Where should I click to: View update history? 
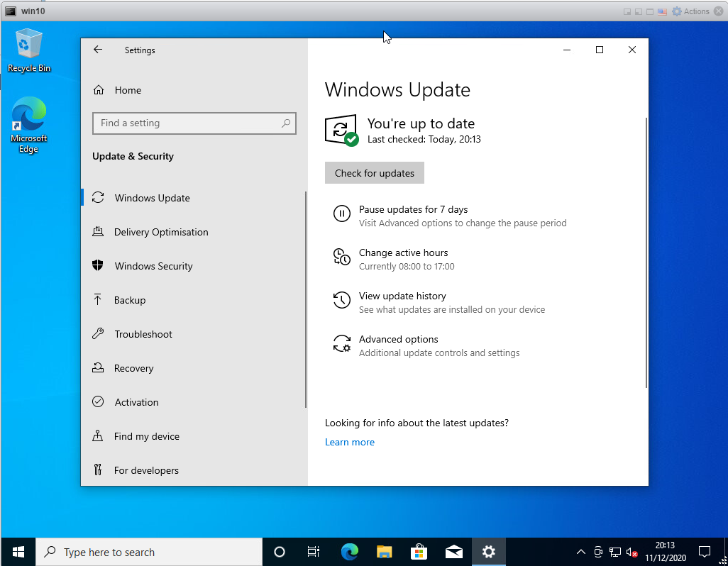click(402, 296)
